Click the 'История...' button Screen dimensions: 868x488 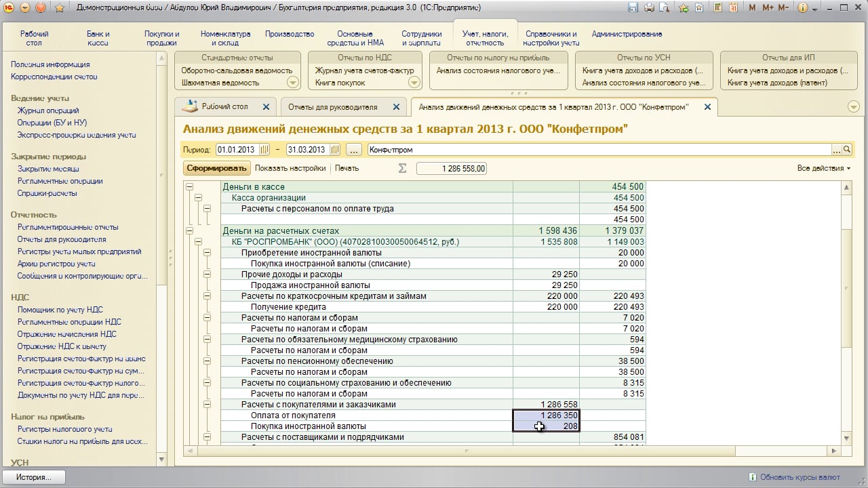coord(34,477)
